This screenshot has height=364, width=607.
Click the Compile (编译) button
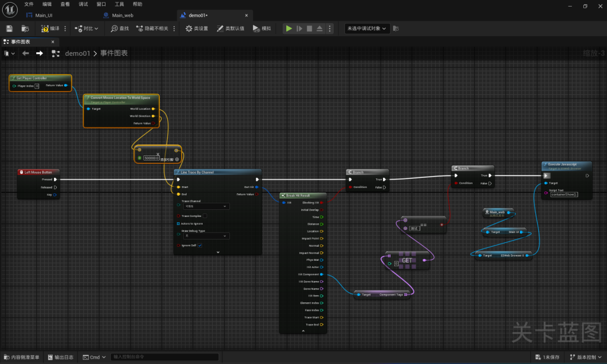(x=50, y=28)
